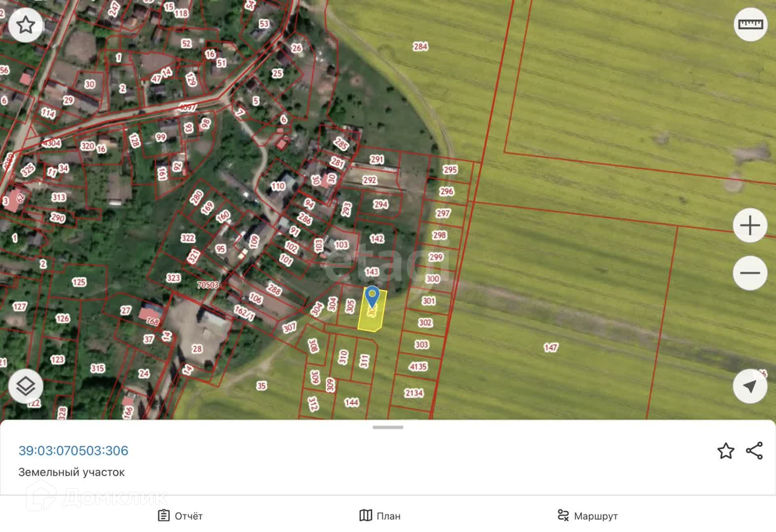
Task: Click parcel 125 in the green area
Action: 79,282
